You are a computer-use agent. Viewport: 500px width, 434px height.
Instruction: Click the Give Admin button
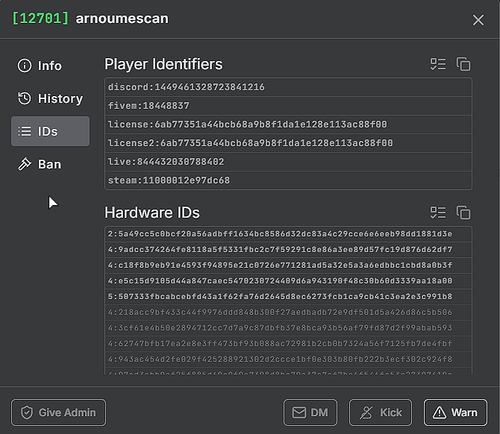click(58, 413)
